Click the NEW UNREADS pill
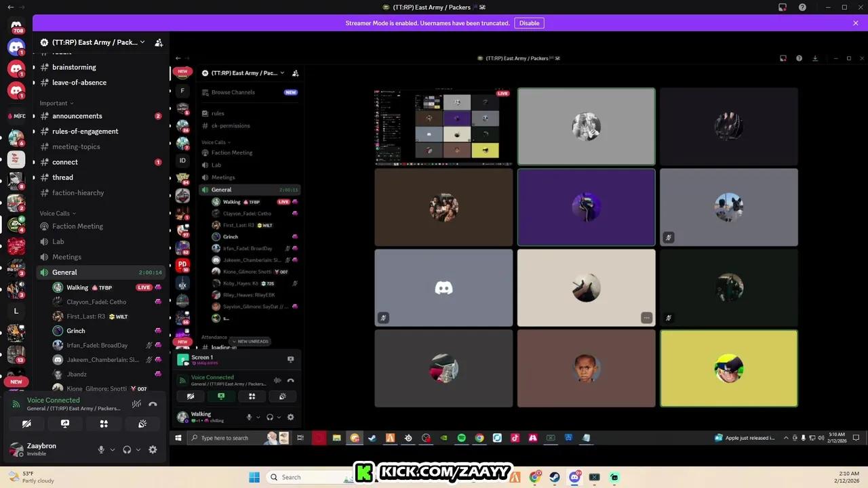This screenshot has height=488, width=868. 249,341
